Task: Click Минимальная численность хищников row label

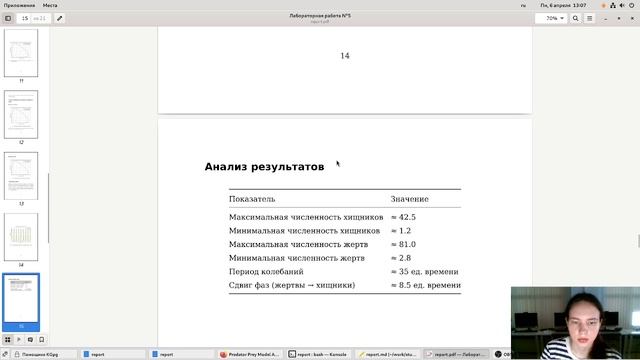Action: tap(304, 231)
